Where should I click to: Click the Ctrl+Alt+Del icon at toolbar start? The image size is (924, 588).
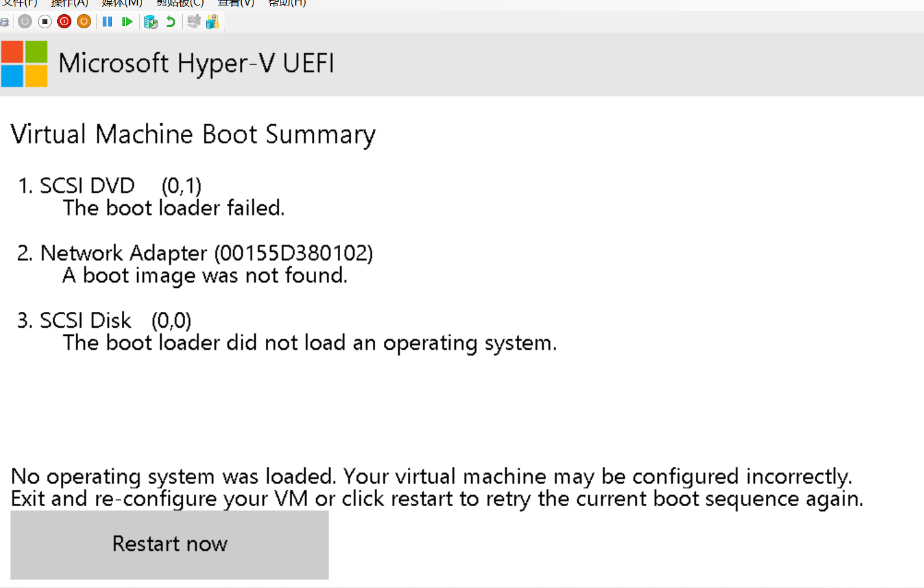[x=4, y=22]
